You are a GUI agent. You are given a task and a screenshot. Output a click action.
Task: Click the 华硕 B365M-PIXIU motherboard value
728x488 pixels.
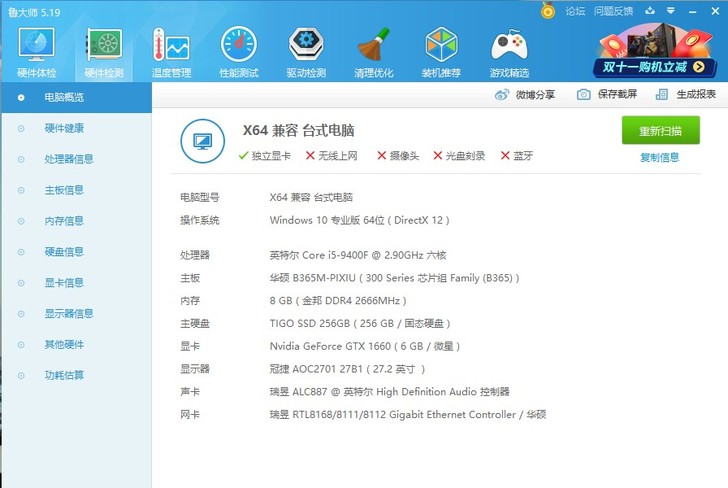[x=394, y=278]
